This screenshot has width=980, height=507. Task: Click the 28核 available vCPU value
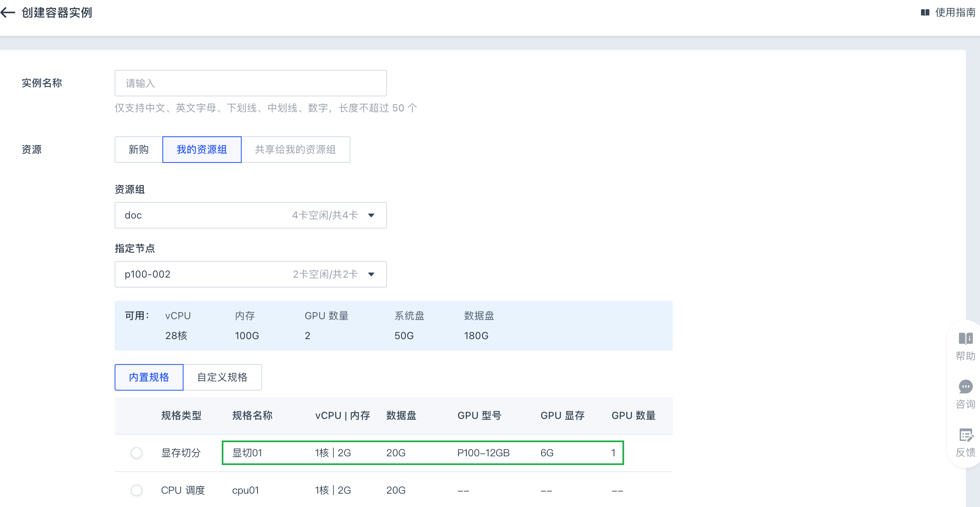176,336
